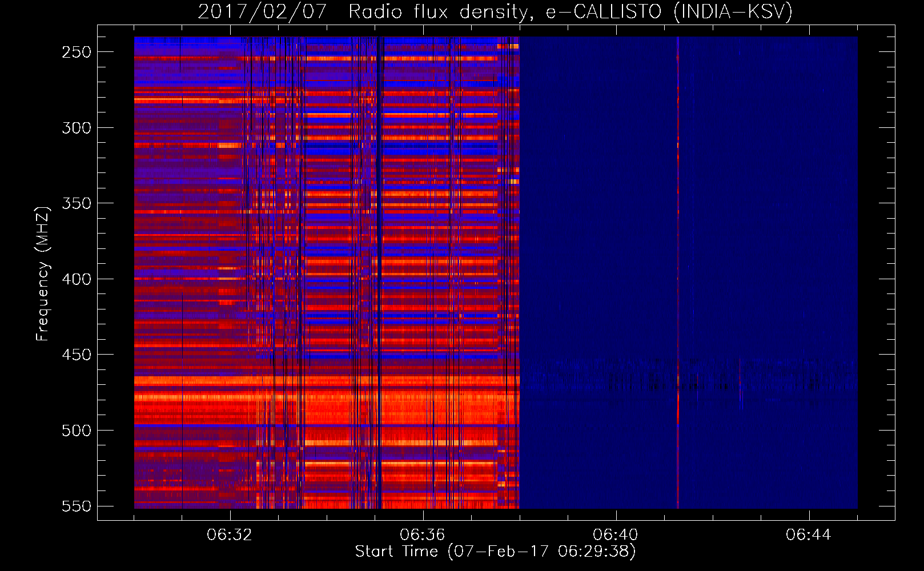This screenshot has width=924, height=571.
Task: Select the 550 frequency tick label
Action: [77, 506]
